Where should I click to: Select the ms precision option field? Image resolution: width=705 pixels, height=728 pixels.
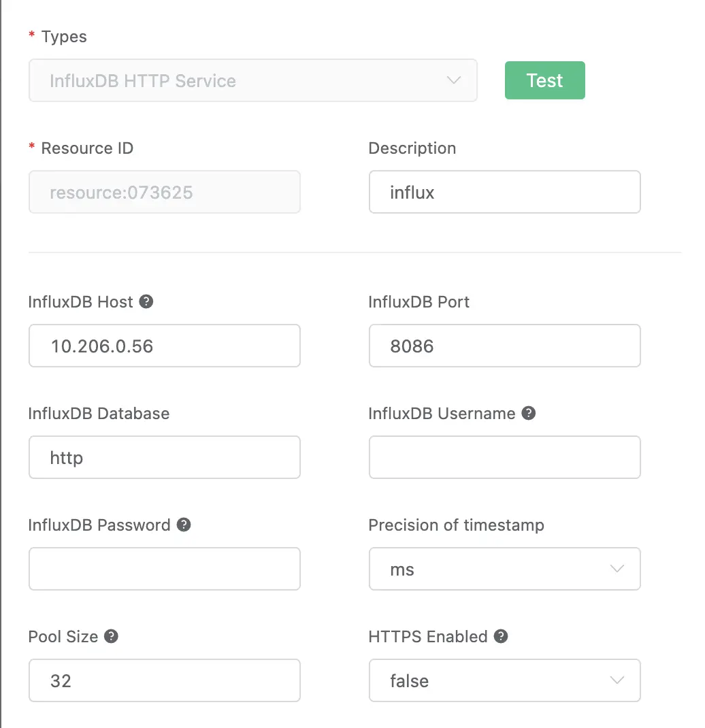505,569
